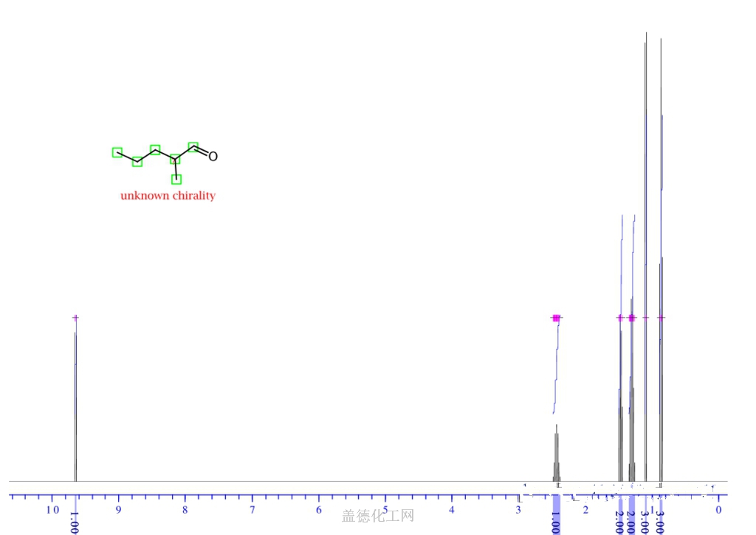This screenshot has height=535, width=756.
Task: Select the 0 tick label on the ppm axis
Action: tap(718, 510)
